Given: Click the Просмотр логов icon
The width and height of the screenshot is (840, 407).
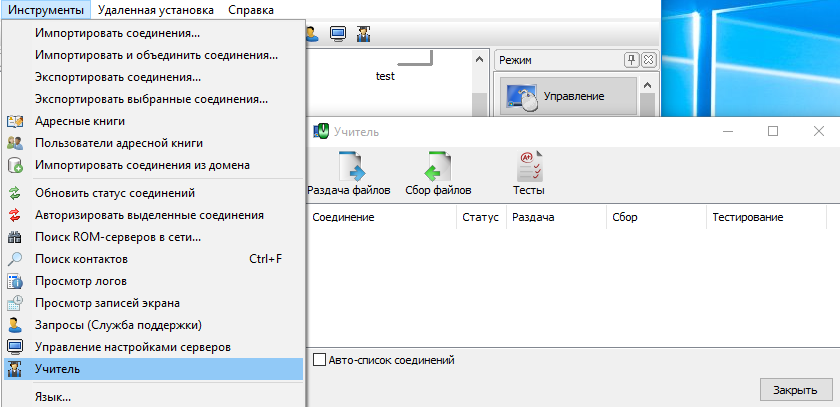Looking at the screenshot, I should (15, 281).
